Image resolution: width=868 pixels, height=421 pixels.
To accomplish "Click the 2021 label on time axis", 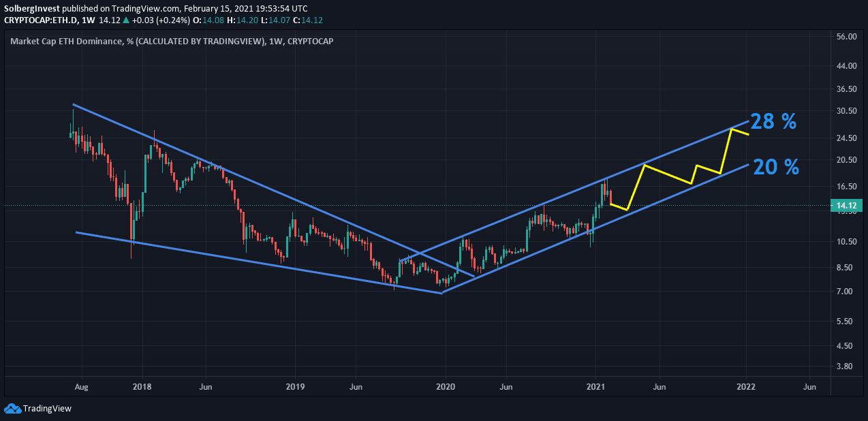I will coord(596,387).
